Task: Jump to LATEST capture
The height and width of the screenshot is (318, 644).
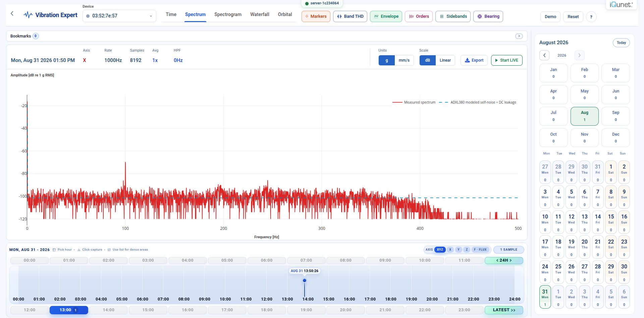Action: 504,310
